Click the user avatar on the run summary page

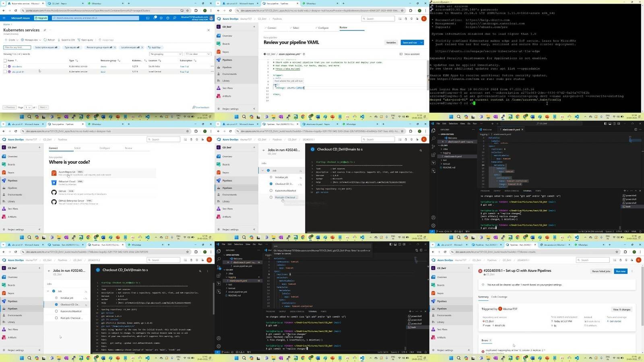[638, 260]
